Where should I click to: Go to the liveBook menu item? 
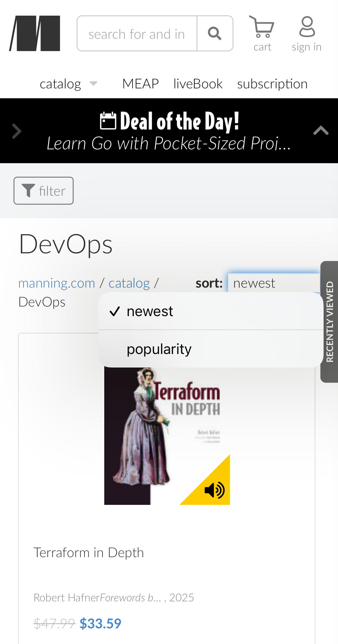click(198, 84)
